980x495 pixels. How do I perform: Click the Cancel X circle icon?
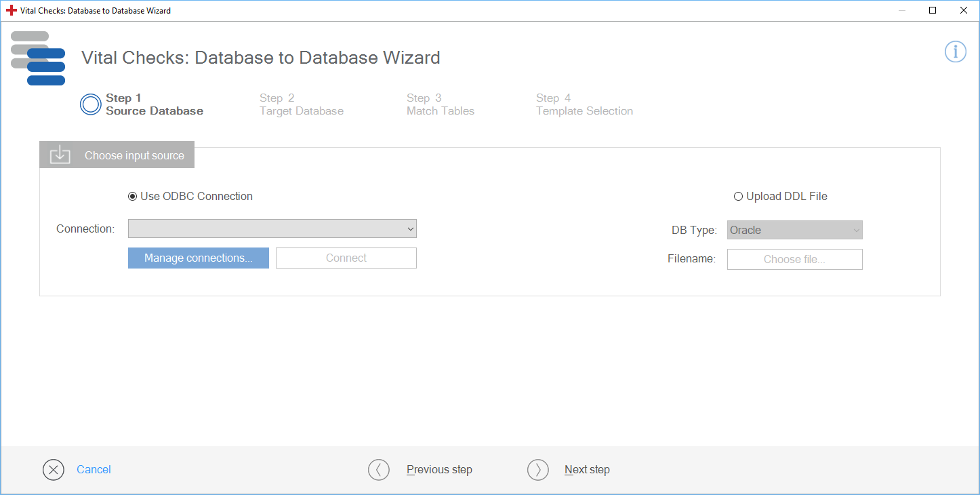click(54, 470)
